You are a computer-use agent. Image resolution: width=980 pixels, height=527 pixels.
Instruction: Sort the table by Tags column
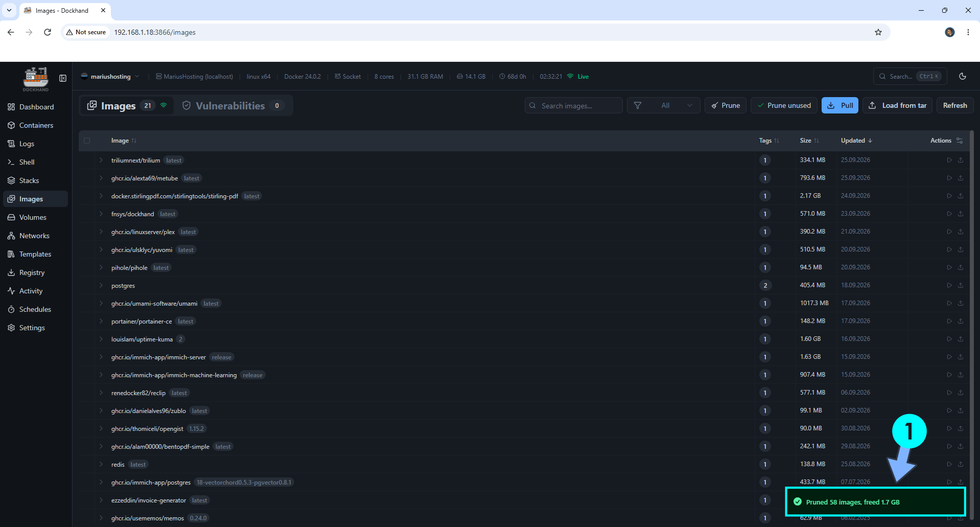click(x=769, y=141)
